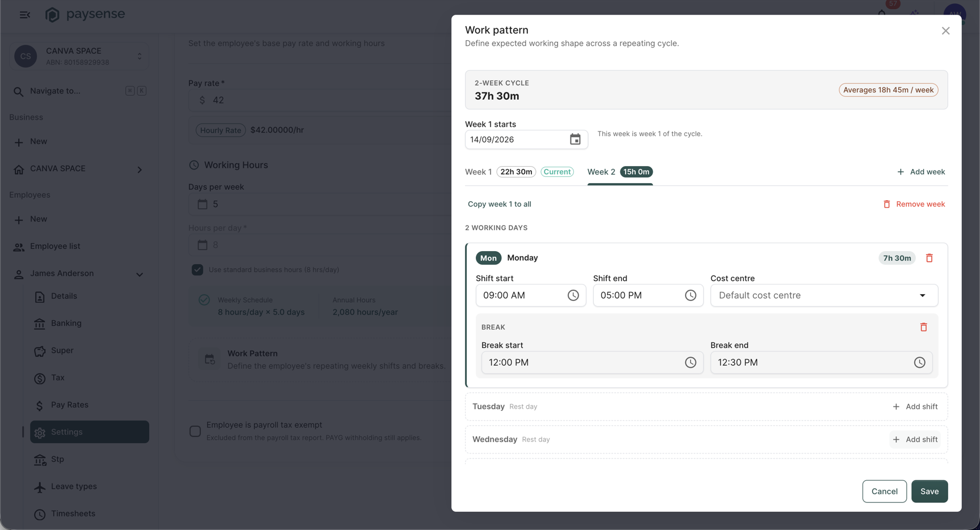Click the Averages 18h 45m / week badge
Viewport: 980px width, 530px height.
tap(888, 90)
